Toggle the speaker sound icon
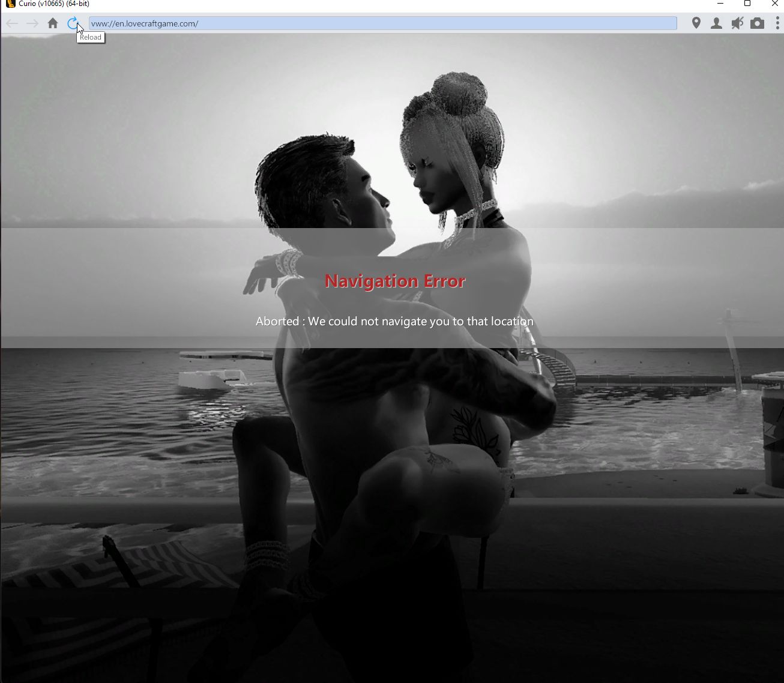784x683 pixels. coord(737,23)
